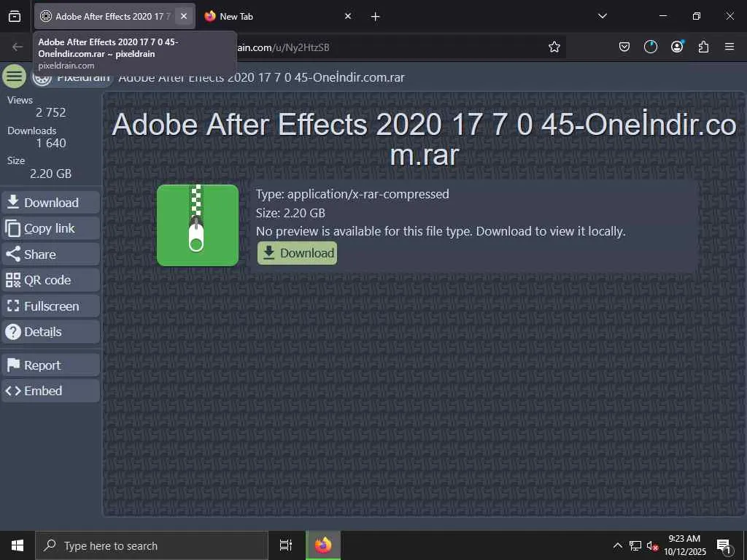Click the circular timer extension icon
The width and height of the screenshot is (747, 560).
tap(650, 47)
